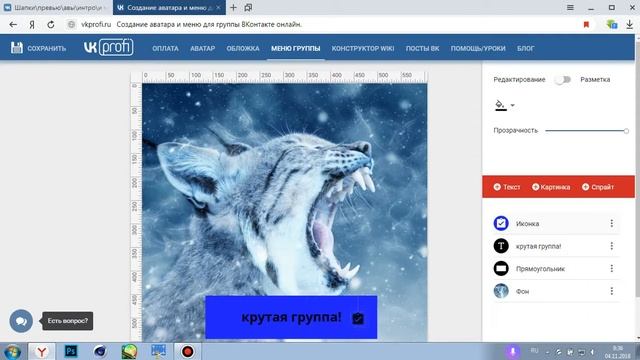Open the browser hamburger menu
Screen dimensions: 640x360
[x=570, y=7]
